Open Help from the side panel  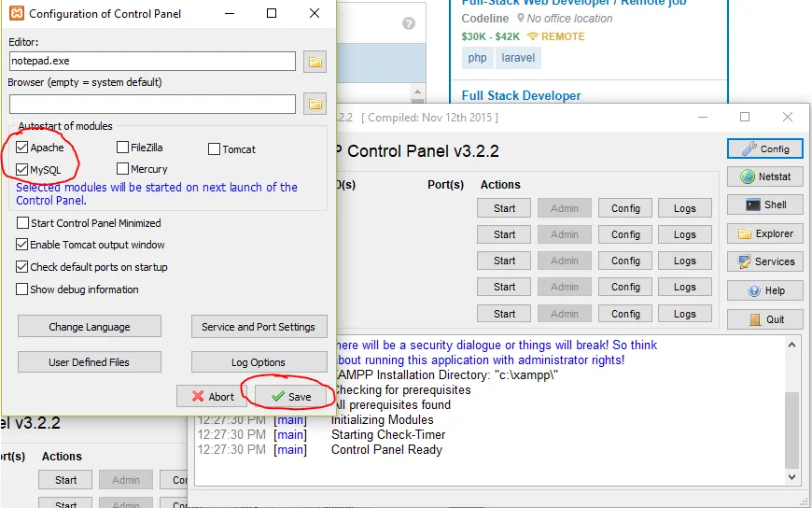pos(765,290)
